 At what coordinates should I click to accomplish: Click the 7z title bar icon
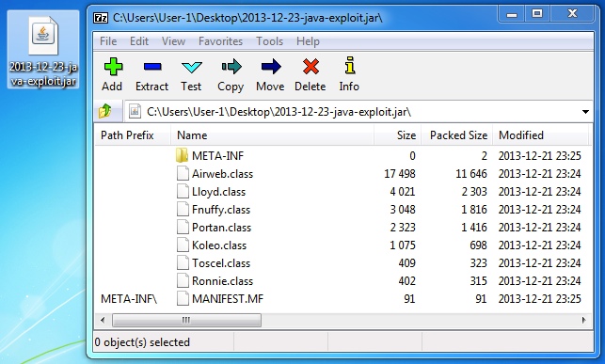coord(101,18)
